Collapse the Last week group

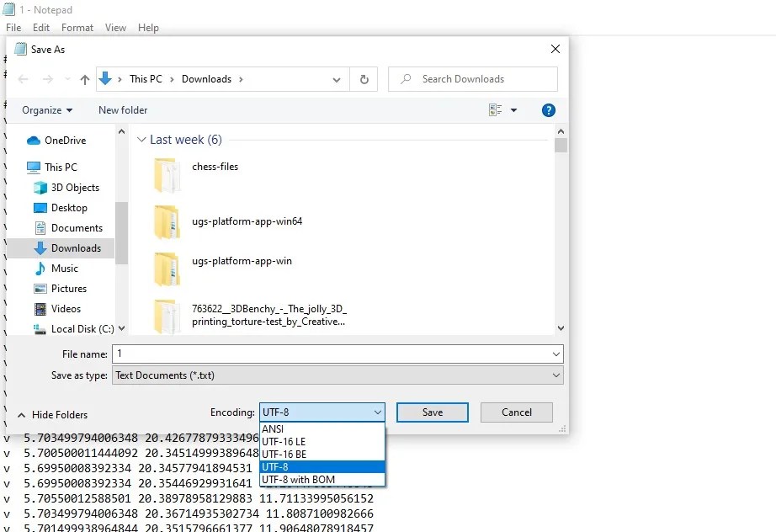(x=141, y=140)
